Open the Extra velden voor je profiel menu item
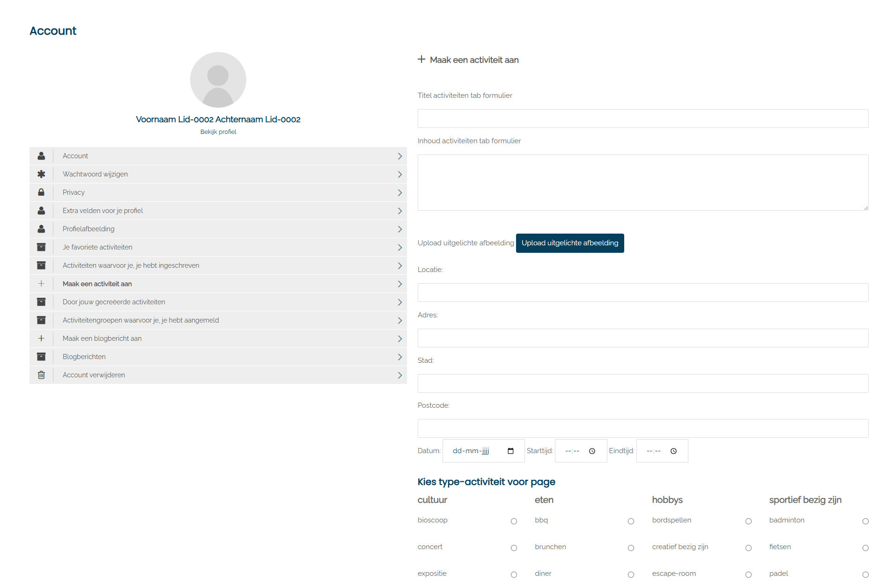Image resolution: width=893 pixels, height=588 pixels. [103, 211]
